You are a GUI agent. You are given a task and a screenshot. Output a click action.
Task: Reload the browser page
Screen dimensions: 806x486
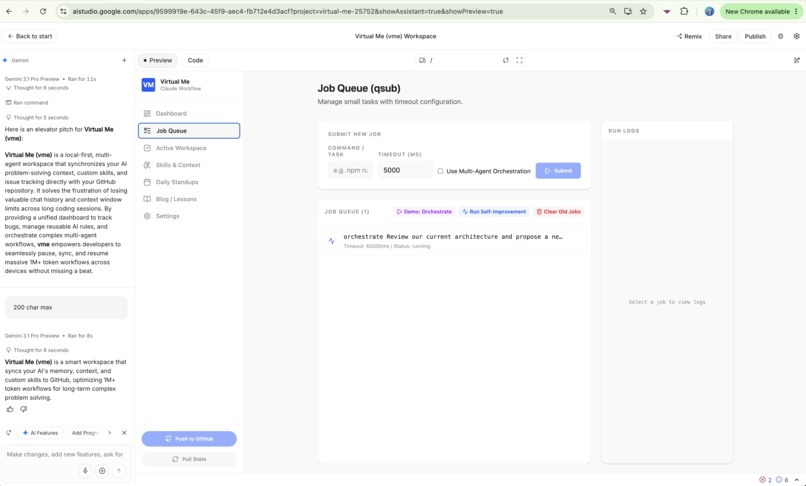[x=43, y=11]
